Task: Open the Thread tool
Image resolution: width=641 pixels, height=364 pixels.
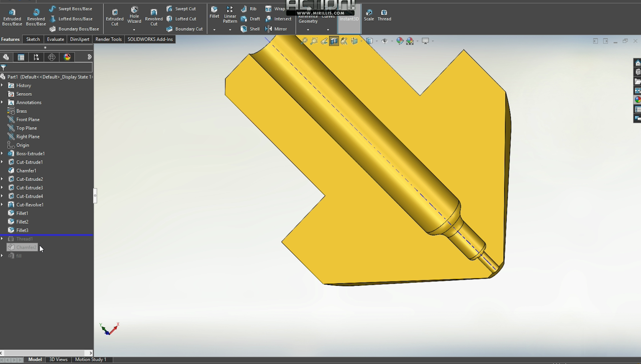Action: (x=384, y=16)
